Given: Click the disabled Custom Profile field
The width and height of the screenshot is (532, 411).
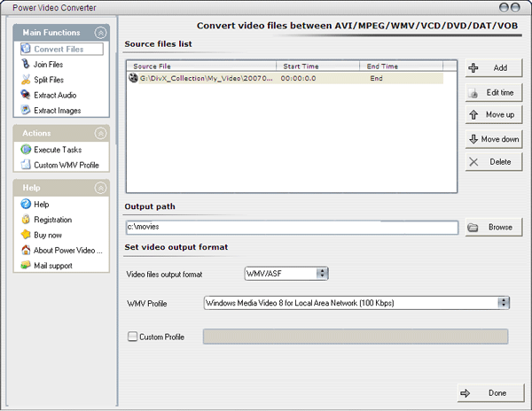Looking at the screenshot, I should [x=356, y=337].
